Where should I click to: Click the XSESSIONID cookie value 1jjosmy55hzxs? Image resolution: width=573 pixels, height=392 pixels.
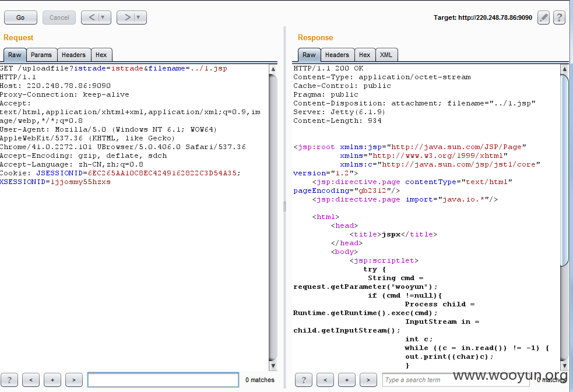tap(80, 182)
